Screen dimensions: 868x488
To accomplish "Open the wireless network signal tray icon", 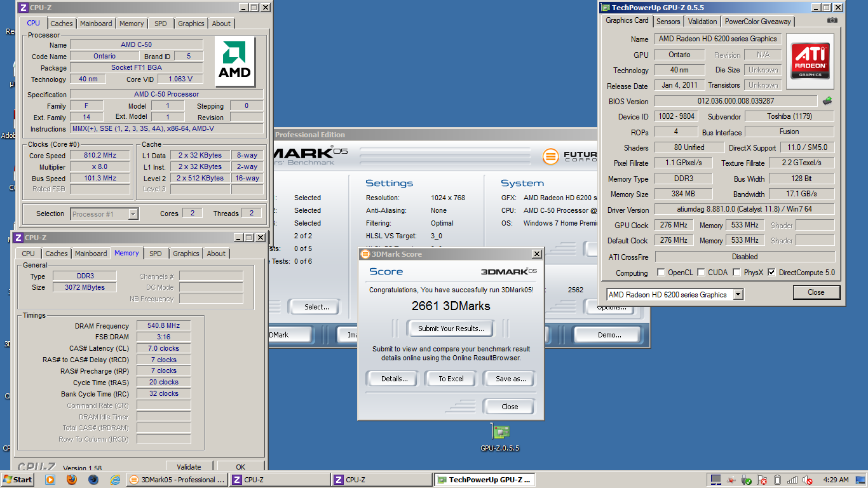I will click(792, 480).
